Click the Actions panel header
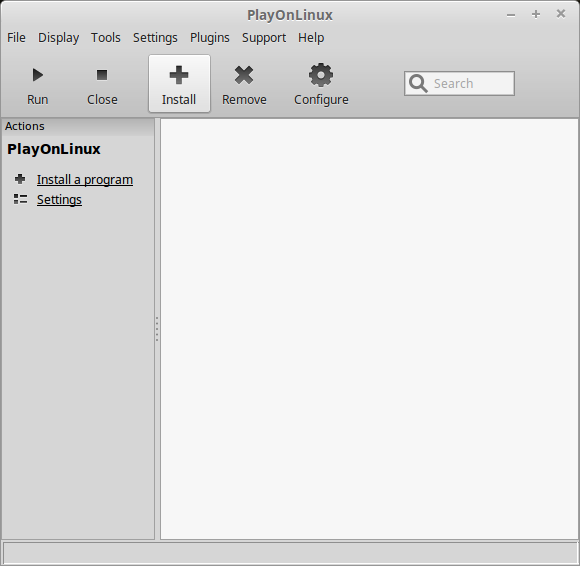The height and width of the screenshot is (566, 580). pos(78,127)
